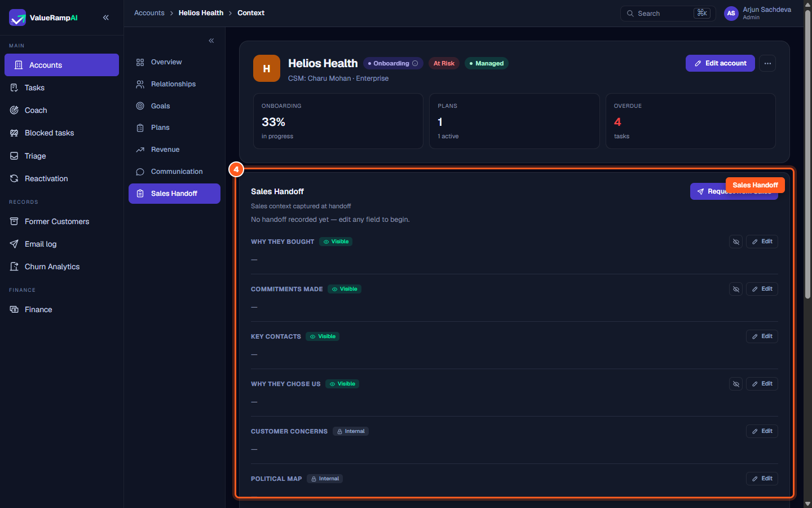Click the Accounts breadcrumb link

149,13
